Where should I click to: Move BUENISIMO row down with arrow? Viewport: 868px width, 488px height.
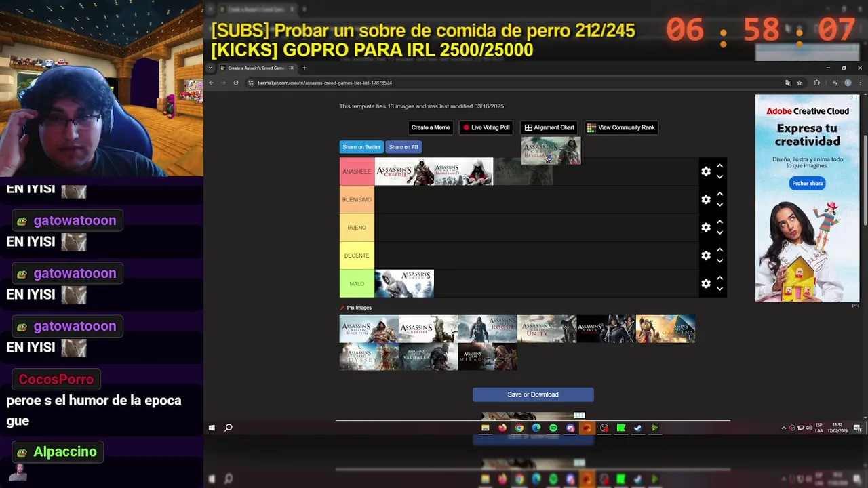click(x=719, y=205)
